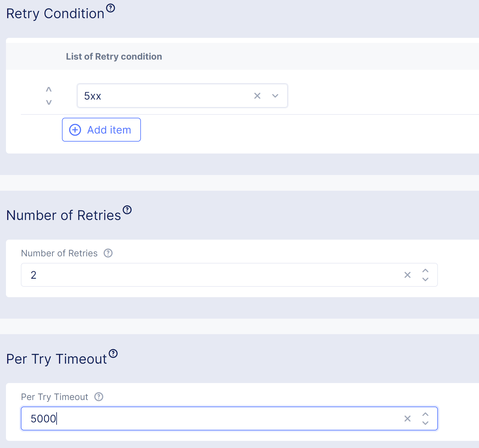Image resolution: width=479 pixels, height=448 pixels.
Task: Click the plus icon on Add item button
Action: (75, 130)
